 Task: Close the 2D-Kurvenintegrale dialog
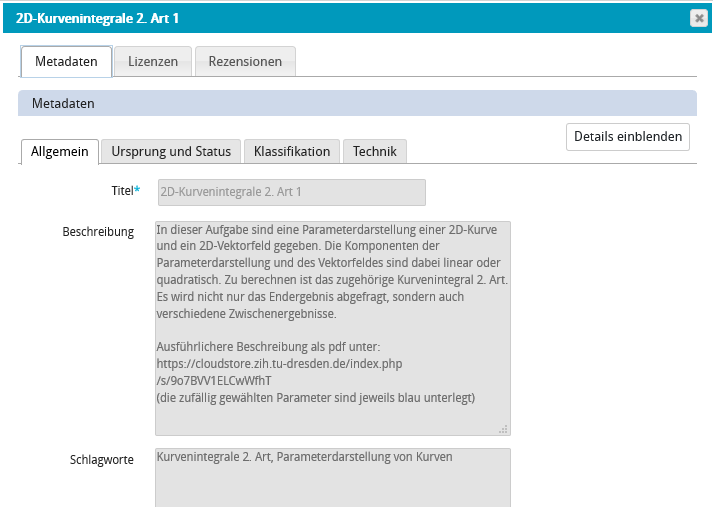tap(698, 18)
